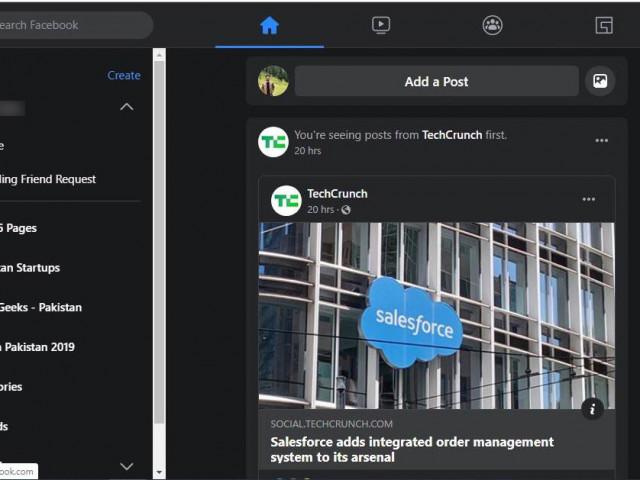
Task: Click the photo upload icon beside Add a Post
Action: point(600,81)
